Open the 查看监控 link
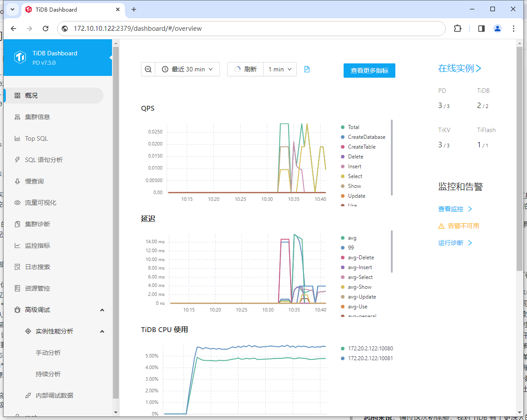Image resolution: width=527 pixels, height=420 pixels. click(455, 209)
